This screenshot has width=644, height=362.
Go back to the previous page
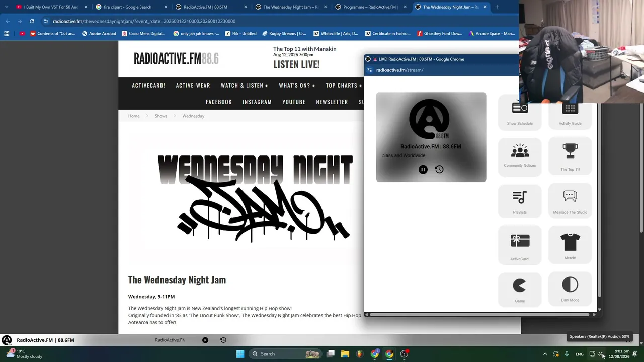[8, 21]
